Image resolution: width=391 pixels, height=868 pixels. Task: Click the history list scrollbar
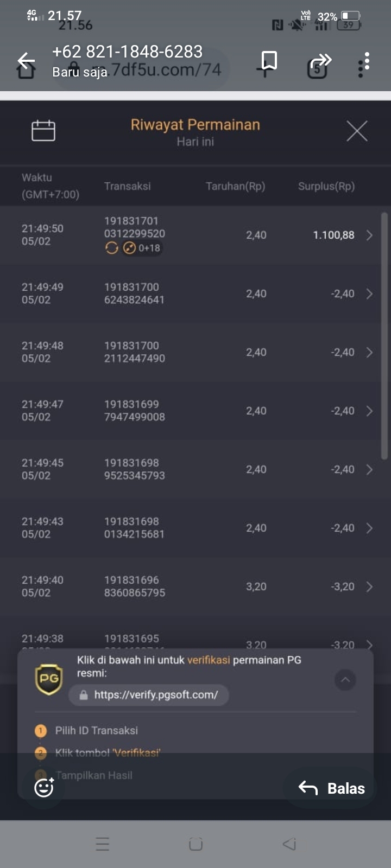click(x=384, y=336)
